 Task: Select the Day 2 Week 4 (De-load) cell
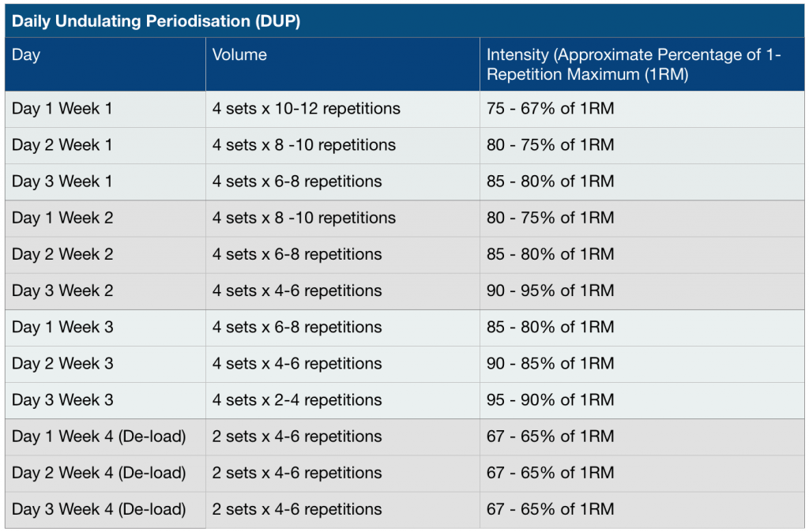[99, 473]
